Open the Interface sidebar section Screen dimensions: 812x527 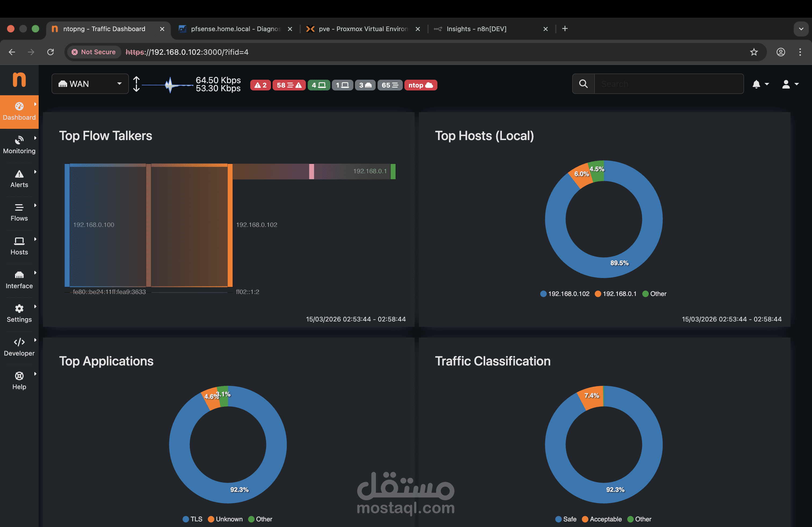click(19, 280)
